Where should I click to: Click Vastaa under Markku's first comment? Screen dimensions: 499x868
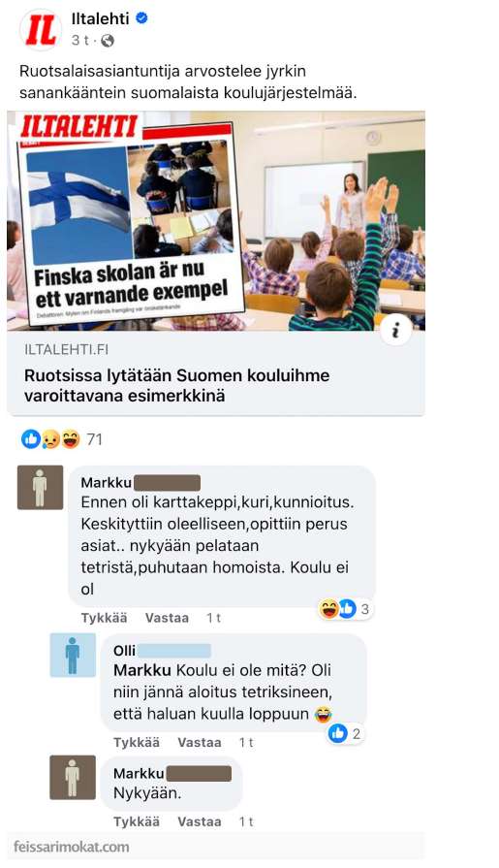click(167, 618)
